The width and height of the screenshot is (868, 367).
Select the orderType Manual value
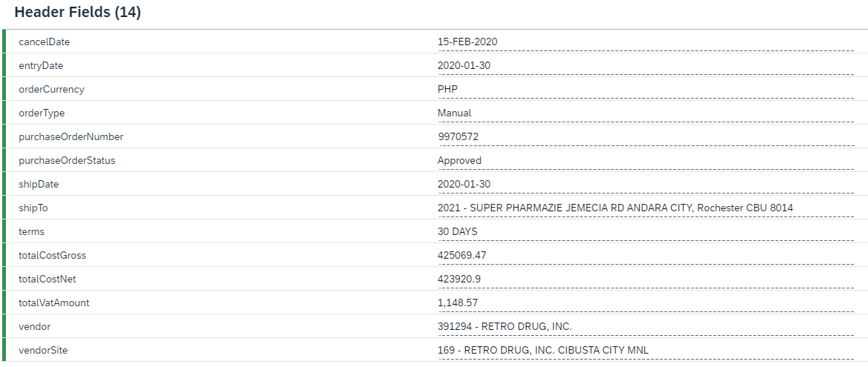tap(646, 113)
